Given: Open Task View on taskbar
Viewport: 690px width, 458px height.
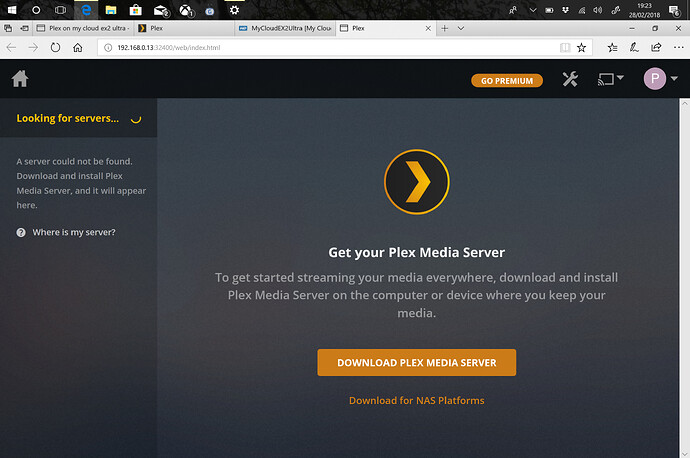Looking at the screenshot, I should point(60,10).
